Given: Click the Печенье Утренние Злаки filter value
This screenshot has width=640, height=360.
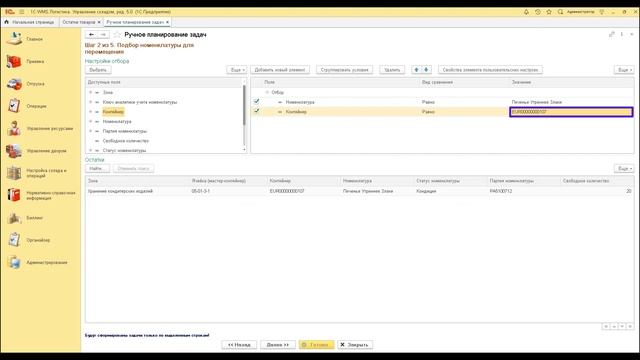Looking at the screenshot, I should 537,102.
